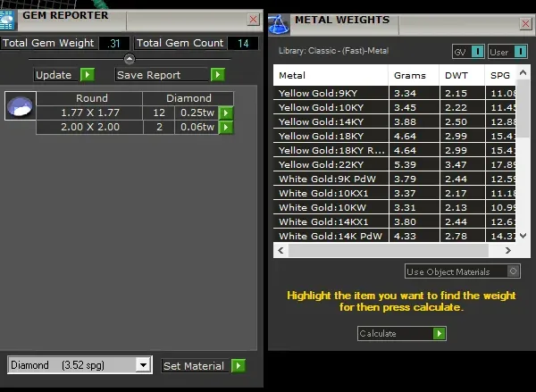The width and height of the screenshot is (536, 392).
Task: Click the 1.77 X 1.77 gem size cell
Action: coord(89,113)
